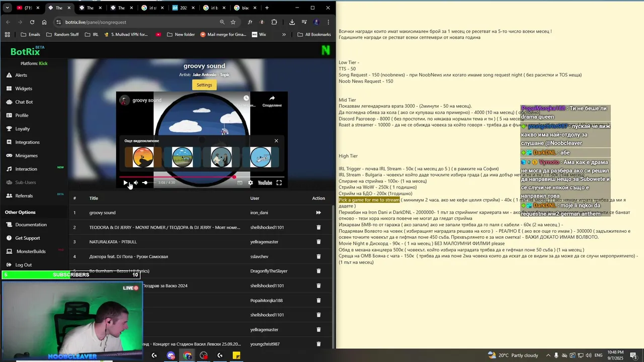Delete youngchrist987's song request
Image resolution: width=644 pixels, height=362 pixels.
[318, 344]
